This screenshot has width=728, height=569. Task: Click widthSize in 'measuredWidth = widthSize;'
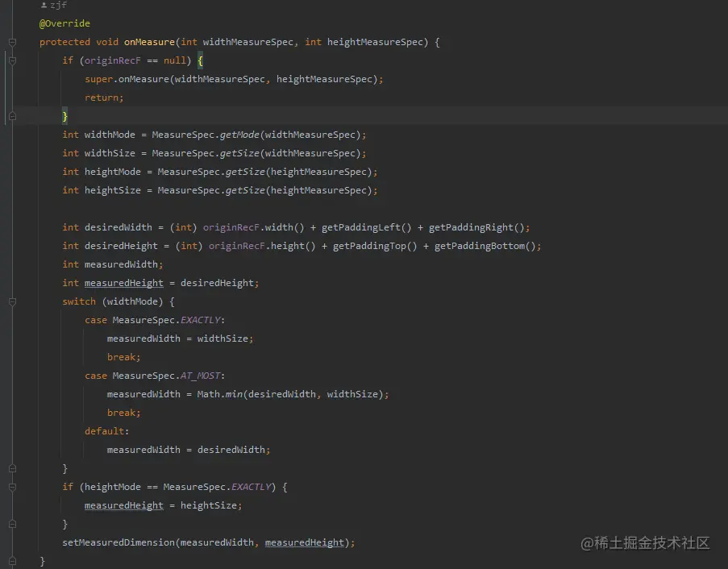(223, 338)
